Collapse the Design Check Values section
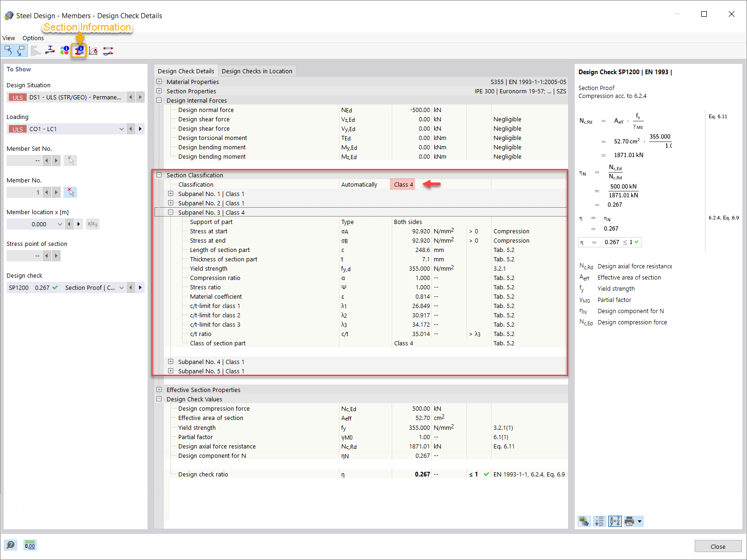 [159, 399]
